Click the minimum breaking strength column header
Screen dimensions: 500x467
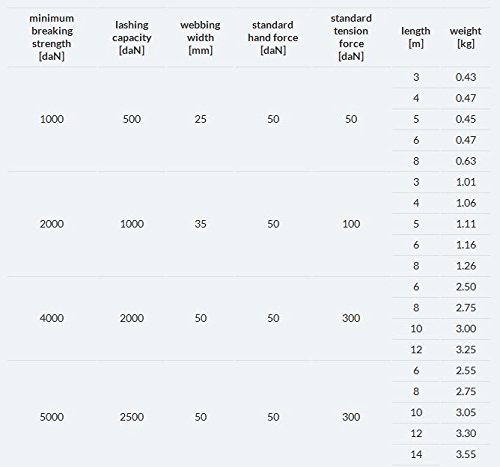coord(52,37)
